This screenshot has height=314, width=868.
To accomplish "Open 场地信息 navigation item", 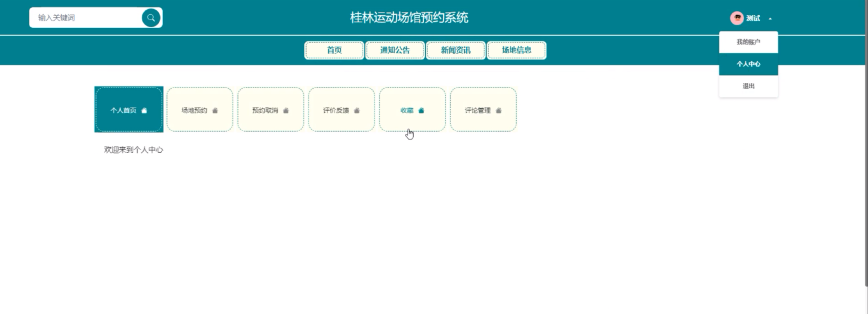I will pos(516,50).
